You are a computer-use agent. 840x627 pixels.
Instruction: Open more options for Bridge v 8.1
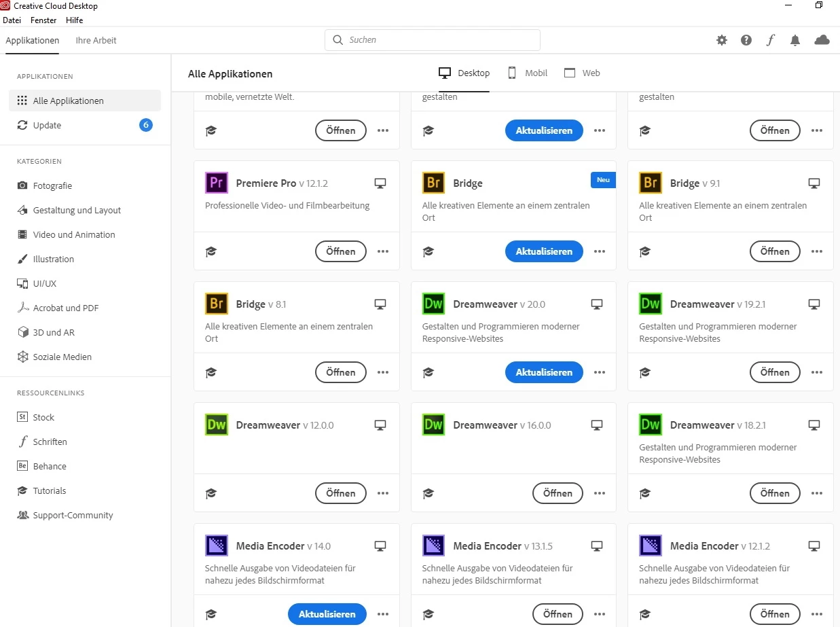[x=383, y=372]
